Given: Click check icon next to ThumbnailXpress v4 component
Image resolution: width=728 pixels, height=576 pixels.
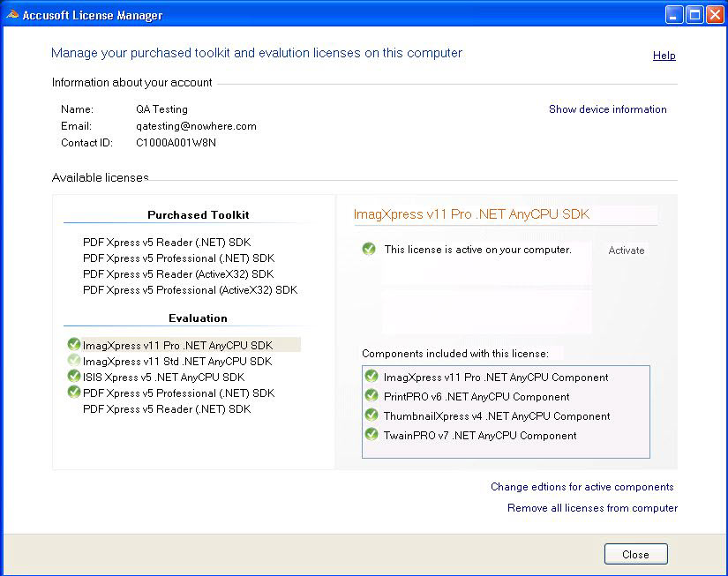Looking at the screenshot, I should 372,416.
